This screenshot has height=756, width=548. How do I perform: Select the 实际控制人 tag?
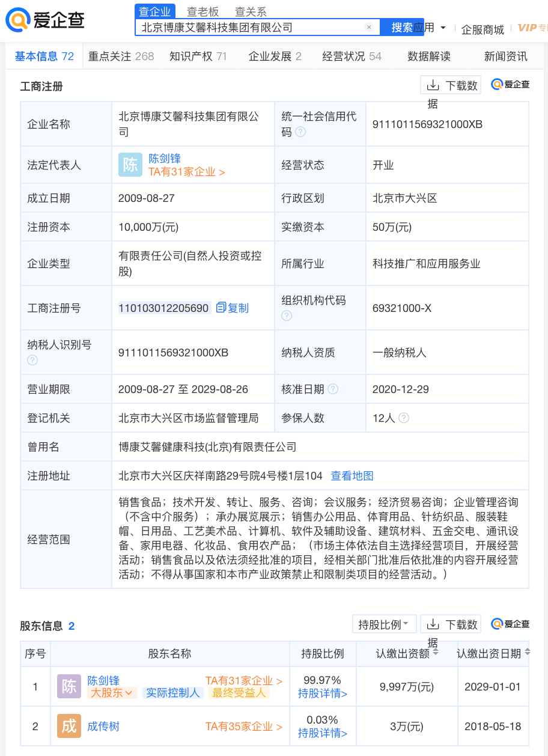coord(173,693)
